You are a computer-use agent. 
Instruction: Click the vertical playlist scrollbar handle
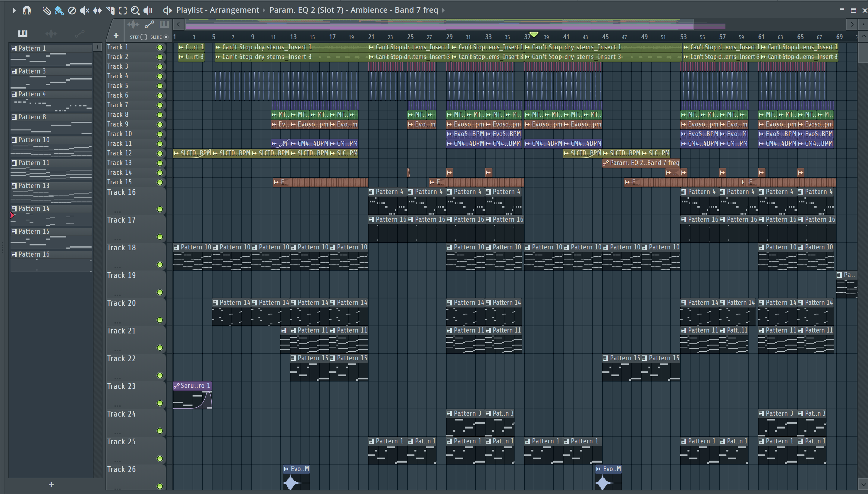click(x=863, y=53)
